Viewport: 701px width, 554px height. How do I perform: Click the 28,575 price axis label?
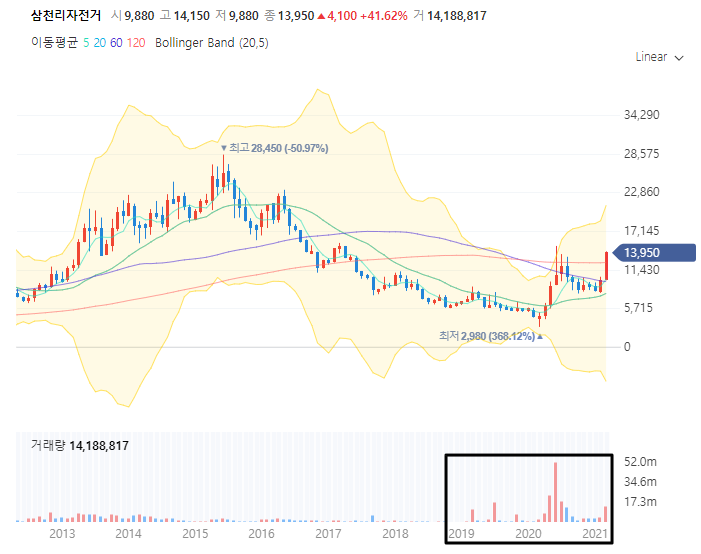pyautogui.click(x=642, y=154)
